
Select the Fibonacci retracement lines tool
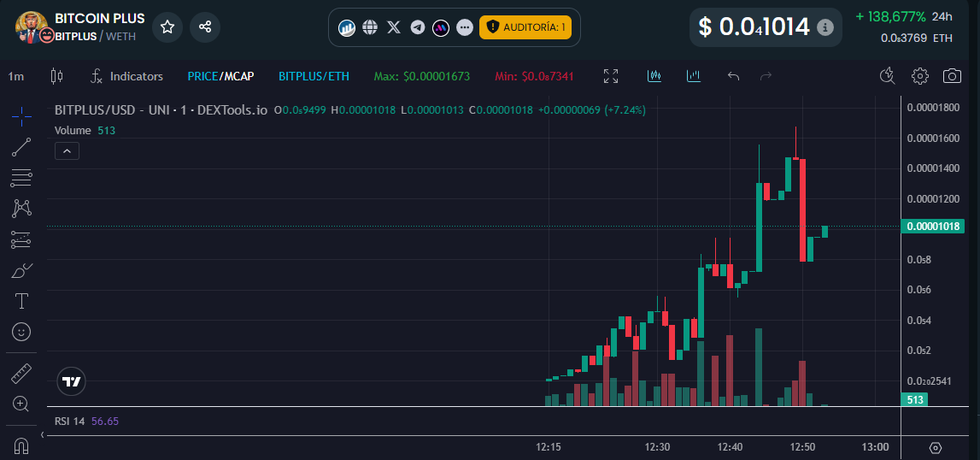click(21, 178)
